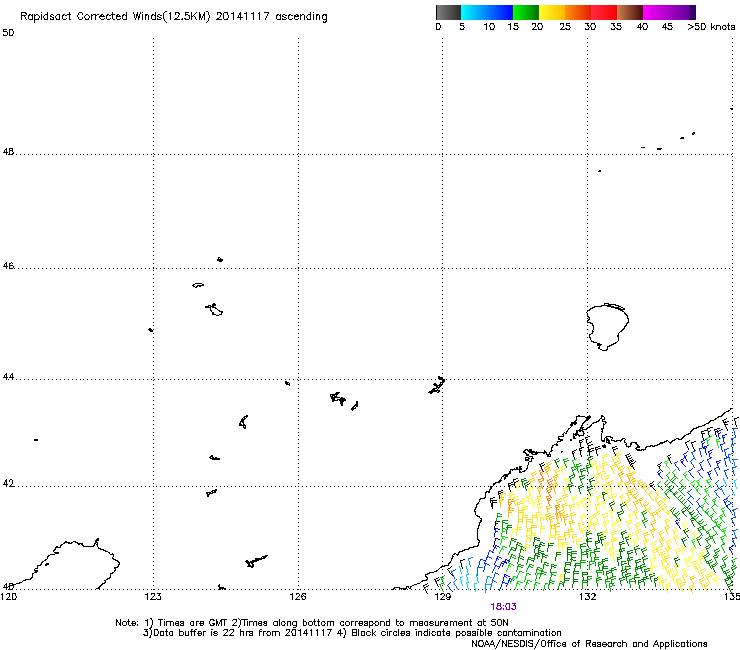Click the '30' label under the color legend
This screenshot has width=740, height=650.
[x=590, y=27]
